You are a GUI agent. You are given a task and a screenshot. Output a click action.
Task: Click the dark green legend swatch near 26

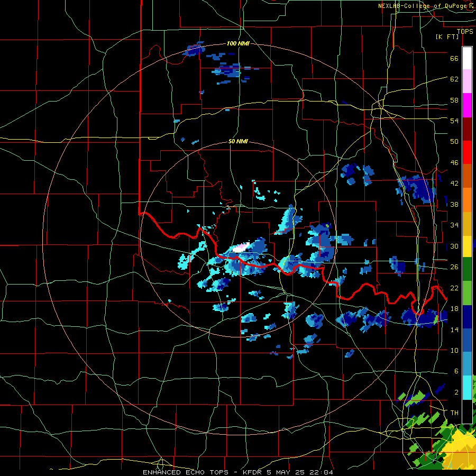pos(467,269)
